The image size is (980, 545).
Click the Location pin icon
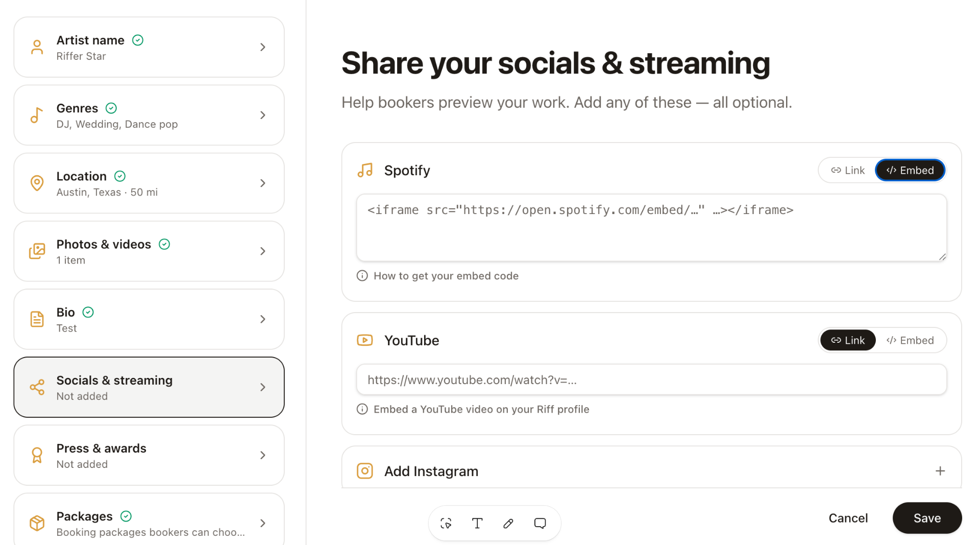coord(37,183)
